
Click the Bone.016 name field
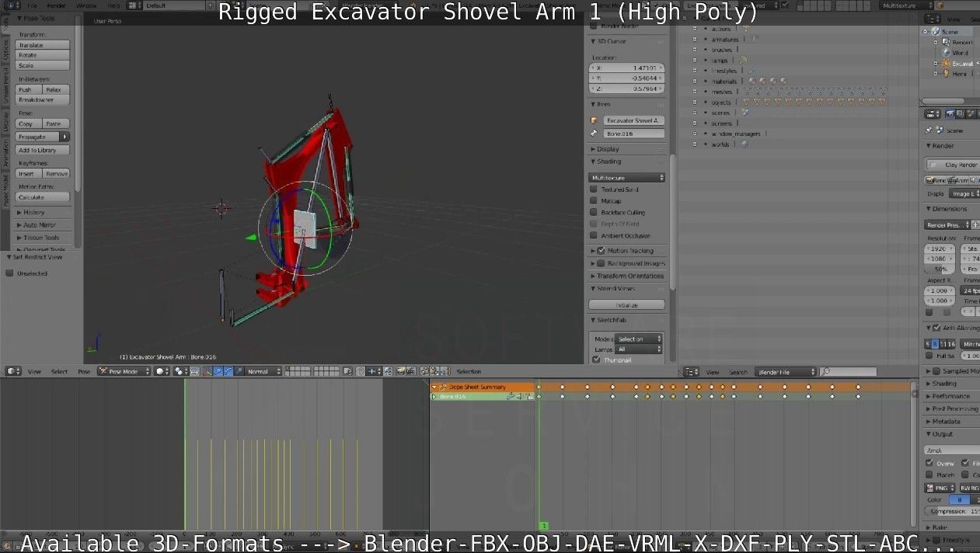pos(633,134)
